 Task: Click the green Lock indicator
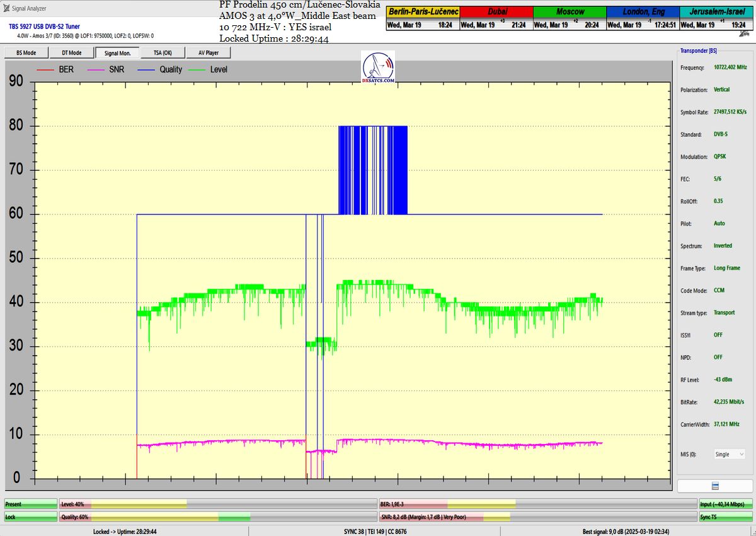coord(30,517)
